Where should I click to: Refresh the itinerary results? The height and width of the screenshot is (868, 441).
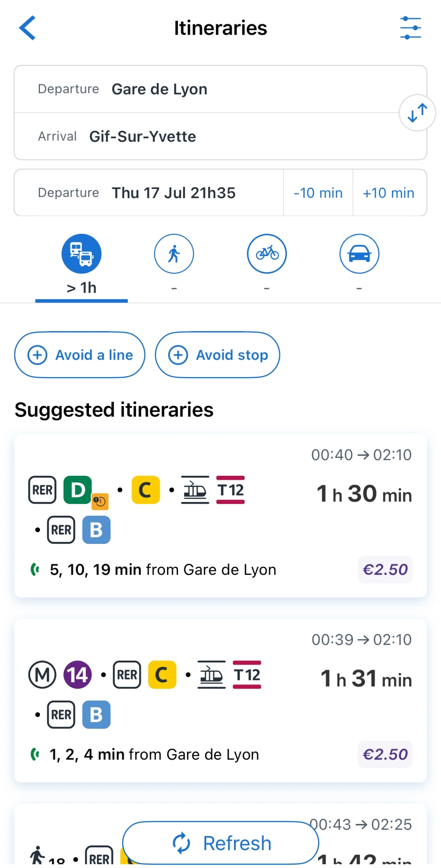[x=220, y=843]
